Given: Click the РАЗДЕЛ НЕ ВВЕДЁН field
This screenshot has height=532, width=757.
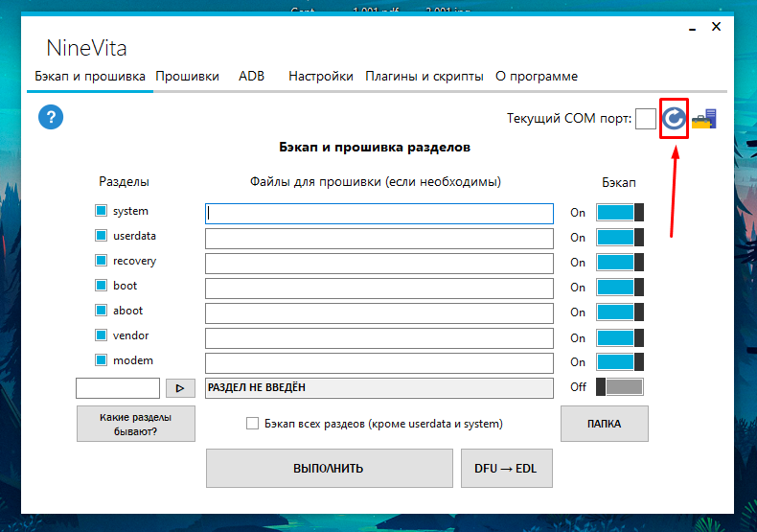Looking at the screenshot, I should coord(379,387).
